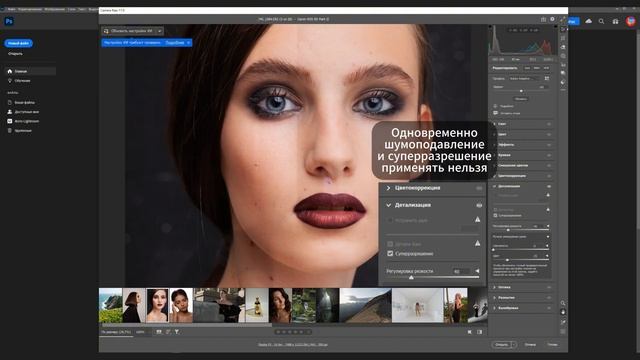Expand the Кривая panel

tap(495, 155)
